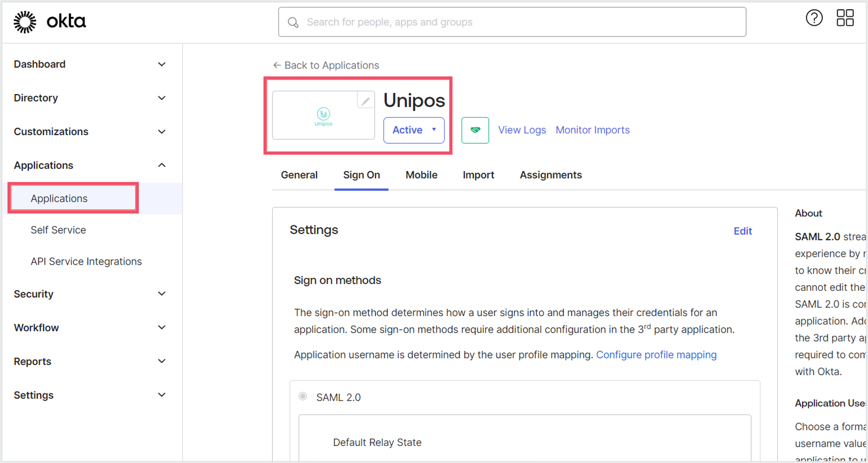The width and height of the screenshot is (868, 463).
Task: Open API Service Integrations in sidebar
Action: [86, 262]
